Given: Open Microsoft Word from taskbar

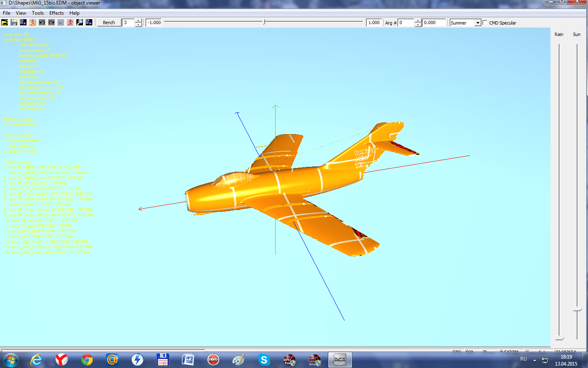Looking at the screenshot, I should point(188,360).
